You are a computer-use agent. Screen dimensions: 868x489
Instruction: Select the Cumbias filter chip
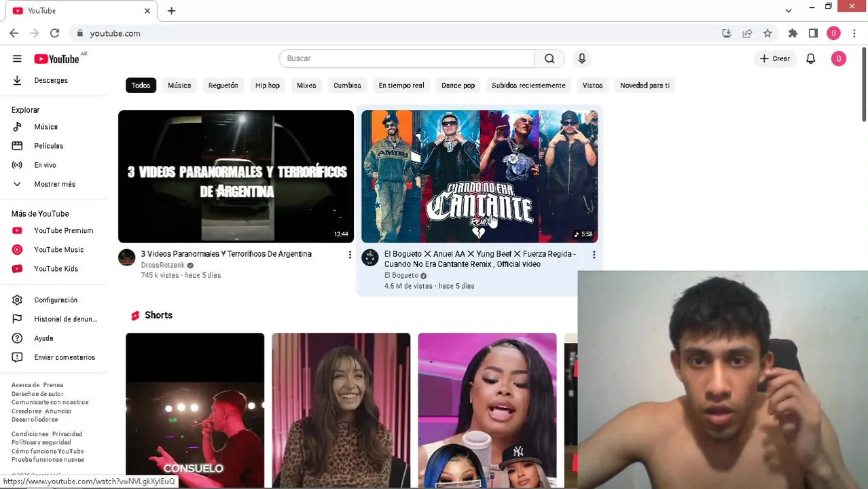point(347,86)
